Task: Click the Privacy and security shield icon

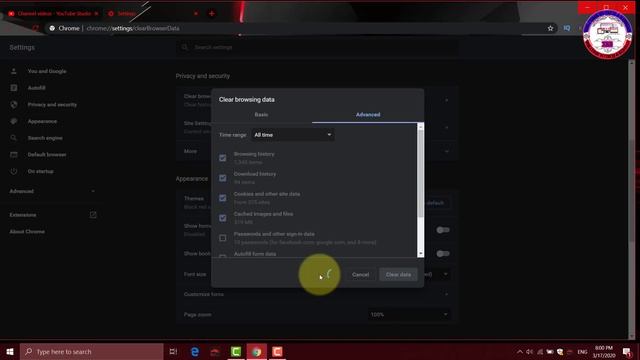Action: tap(14, 104)
